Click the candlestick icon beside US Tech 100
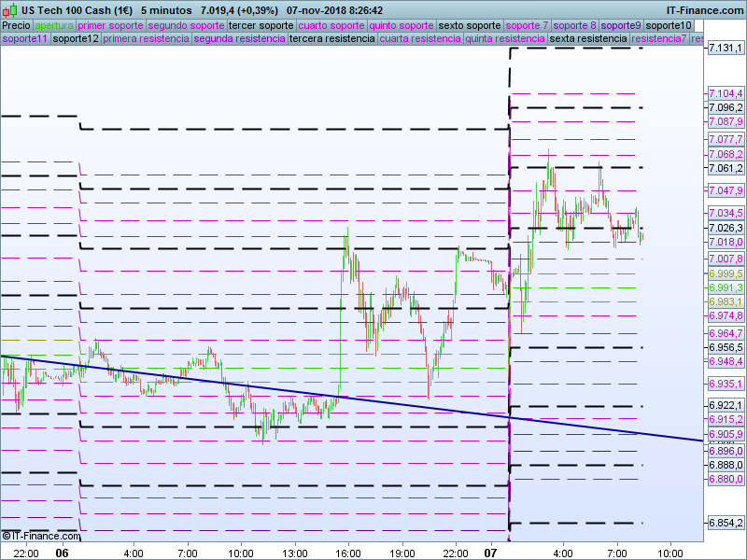This screenshot has height=560, width=747. [x=10, y=10]
